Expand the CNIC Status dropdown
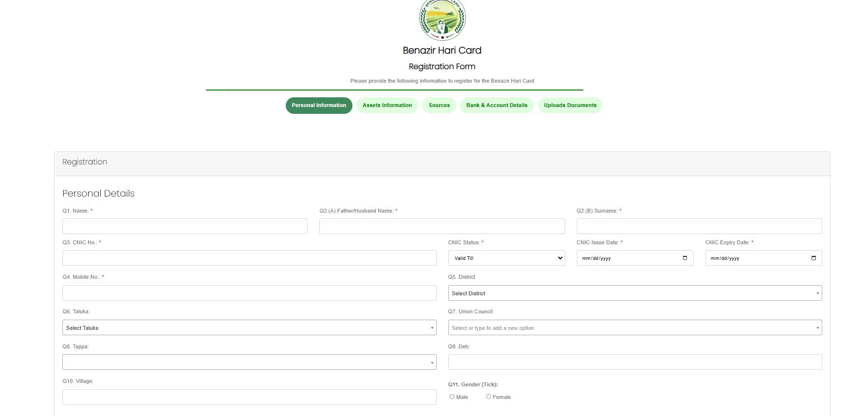The image size is (868, 416). 506,258
